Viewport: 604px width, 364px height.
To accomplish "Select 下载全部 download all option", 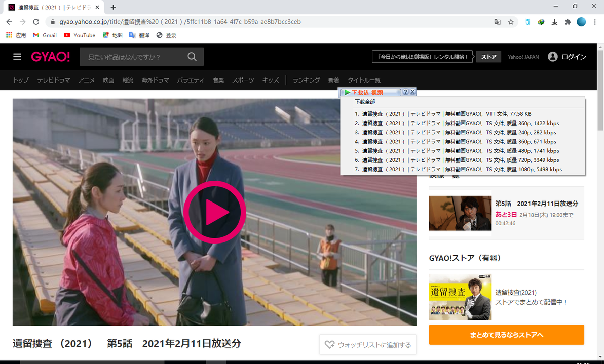I will (x=365, y=102).
